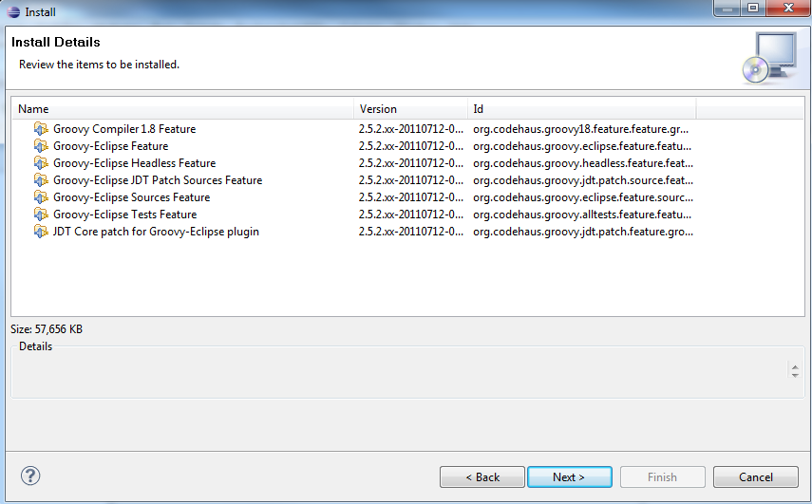
Task: Click the Details scroll up arrow
Action: [x=795, y=367]
